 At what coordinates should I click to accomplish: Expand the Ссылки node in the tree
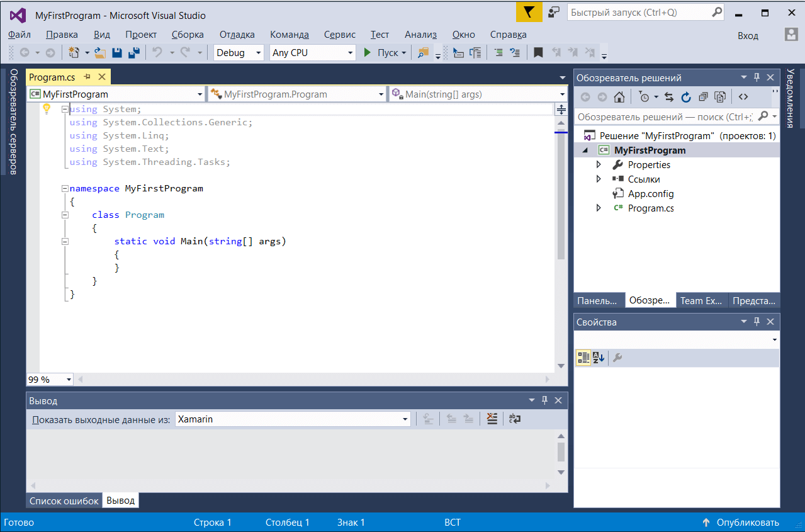click(599, 179)
